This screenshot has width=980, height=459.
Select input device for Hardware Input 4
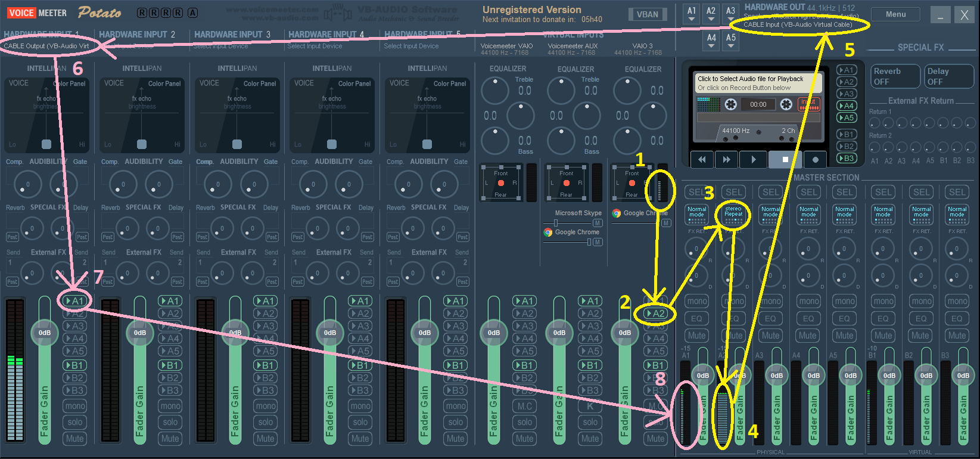point(315,46)
